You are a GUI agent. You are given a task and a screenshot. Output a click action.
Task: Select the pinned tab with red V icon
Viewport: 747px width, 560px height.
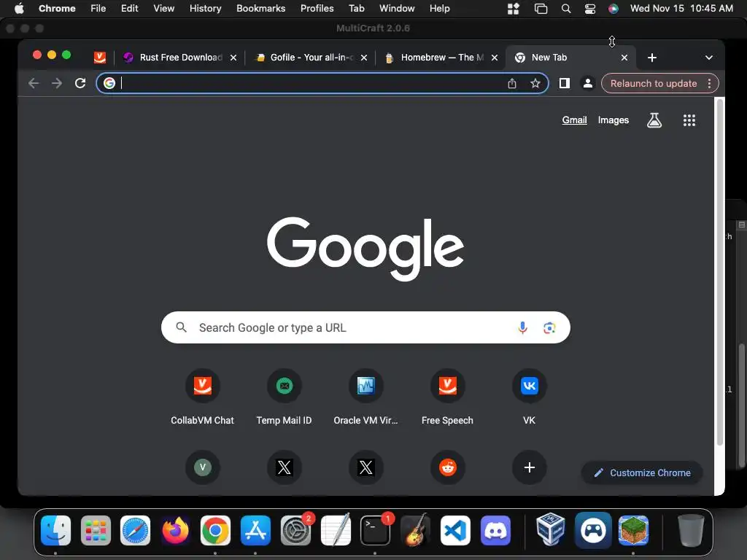(x=99, y=58)
